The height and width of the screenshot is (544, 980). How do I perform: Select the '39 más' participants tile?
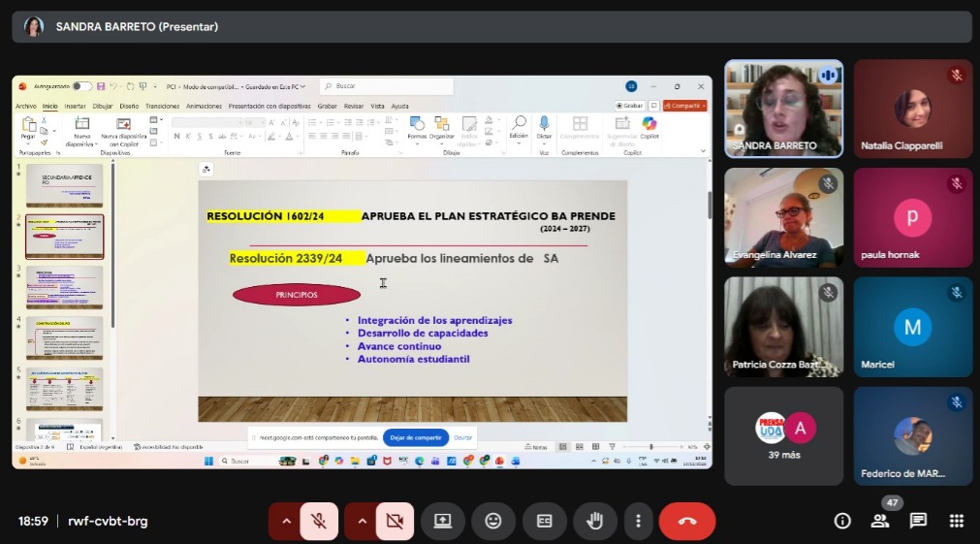point(783,436)
